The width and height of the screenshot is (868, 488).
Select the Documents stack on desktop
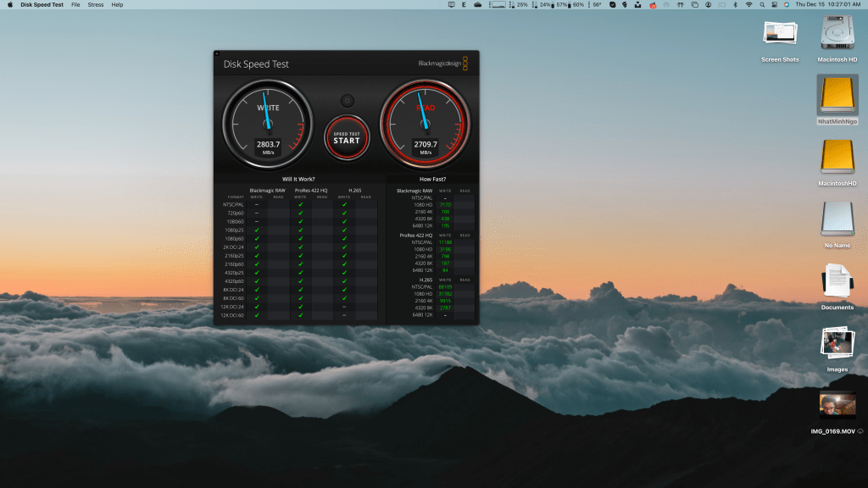click(837, 282)
